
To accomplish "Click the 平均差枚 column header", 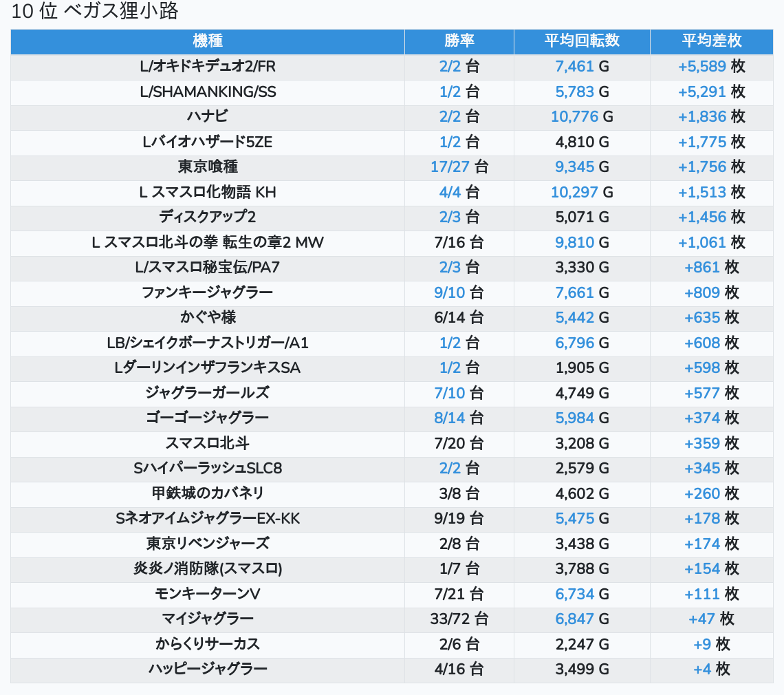I will coord(711,41).
